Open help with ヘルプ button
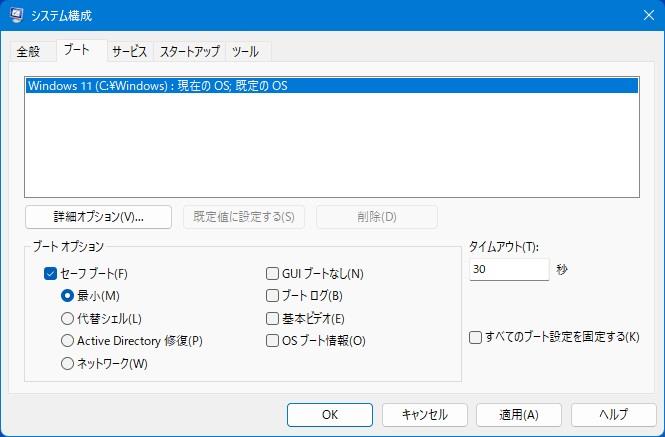 (614, 415)
